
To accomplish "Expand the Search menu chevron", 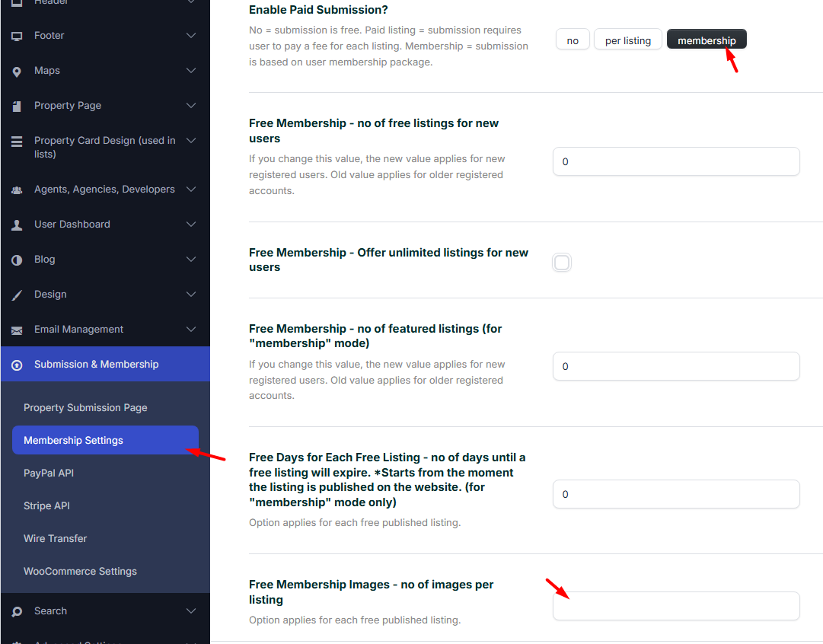I will click(x=191, y=611).
